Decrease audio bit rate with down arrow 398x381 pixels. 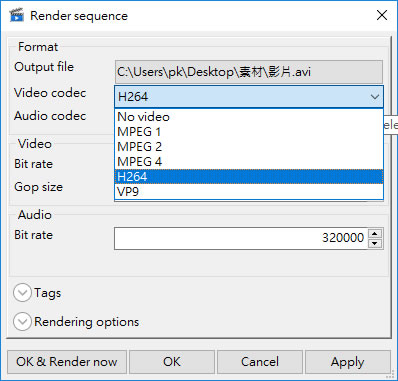coord(375,243)
